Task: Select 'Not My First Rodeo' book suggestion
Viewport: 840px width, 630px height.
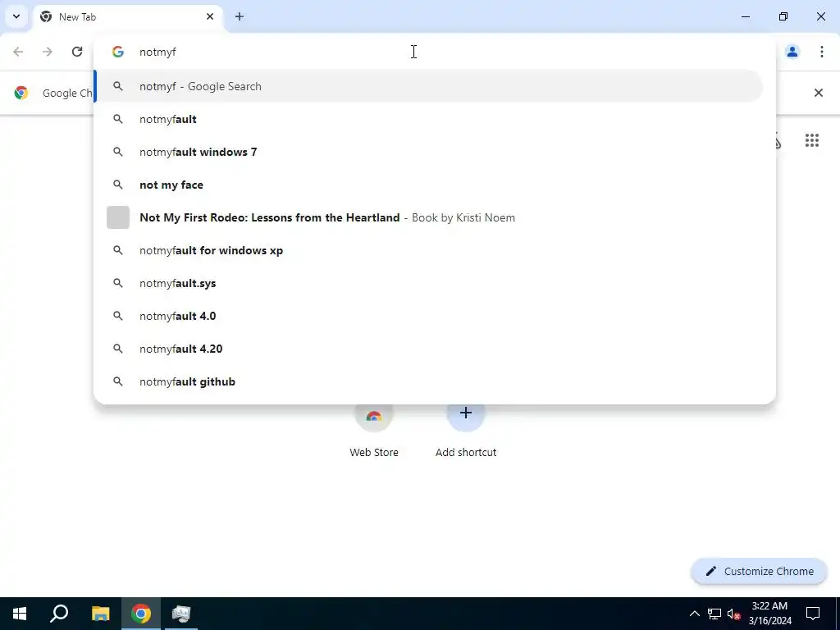Action: tap(428, 217)
